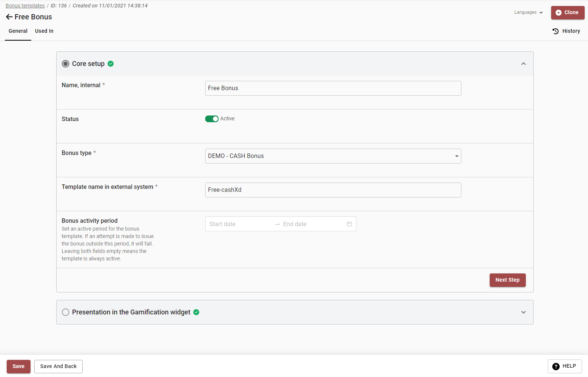Click green checkmark beside Presentation in Gamification widget
Viewport: 588px width, 377px height.
tap(196, 312)
